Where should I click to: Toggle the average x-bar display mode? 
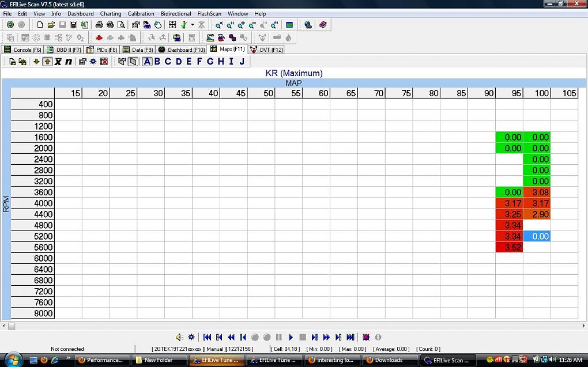58,62
